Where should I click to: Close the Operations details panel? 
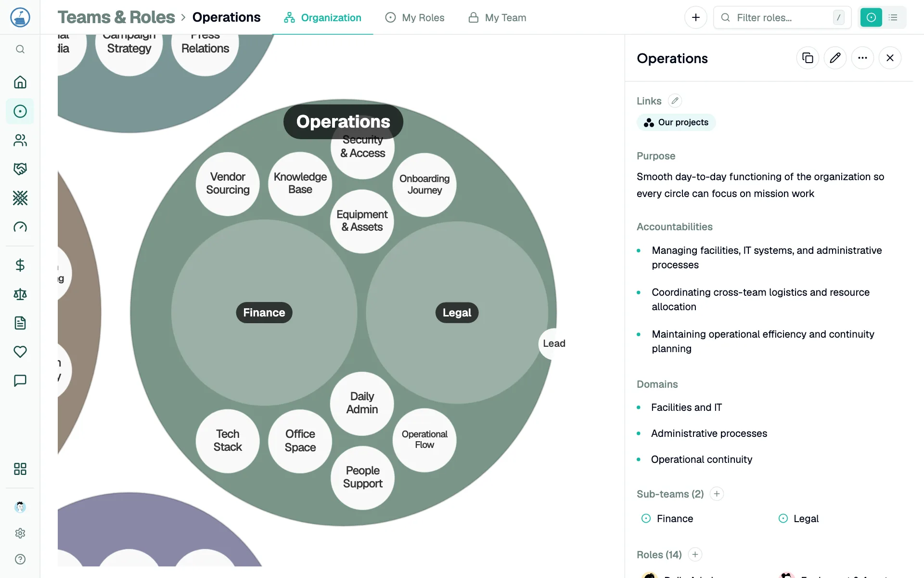(890, 58)
